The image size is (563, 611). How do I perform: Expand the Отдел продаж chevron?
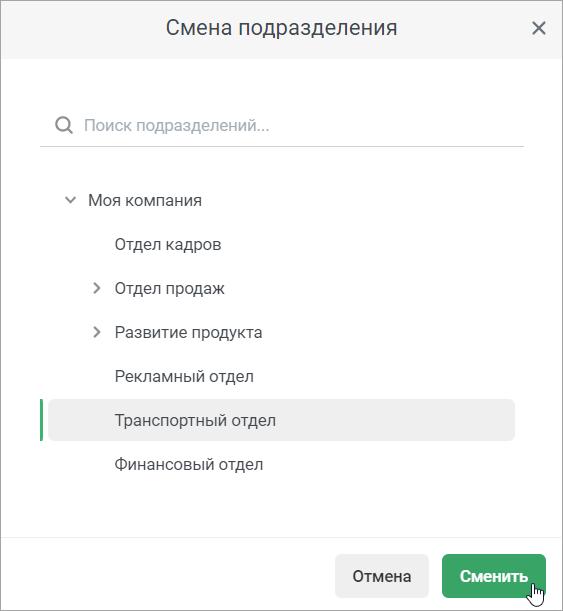click(x=97, y=288)
